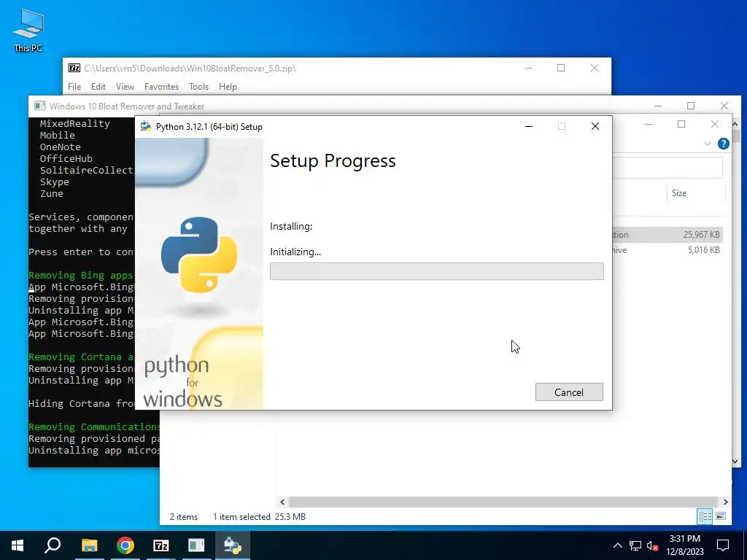
Task: Switch Explorer to details view icon
Action: (x=705, y=516)
